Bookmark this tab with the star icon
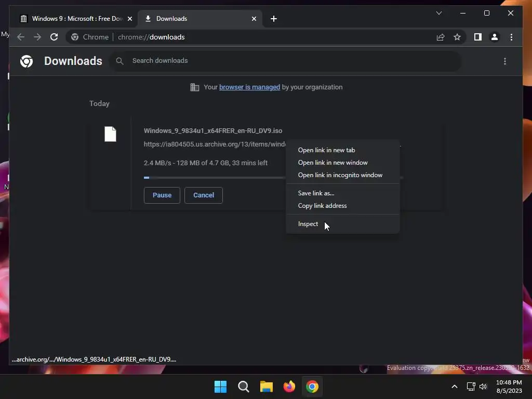 [457, 37]
